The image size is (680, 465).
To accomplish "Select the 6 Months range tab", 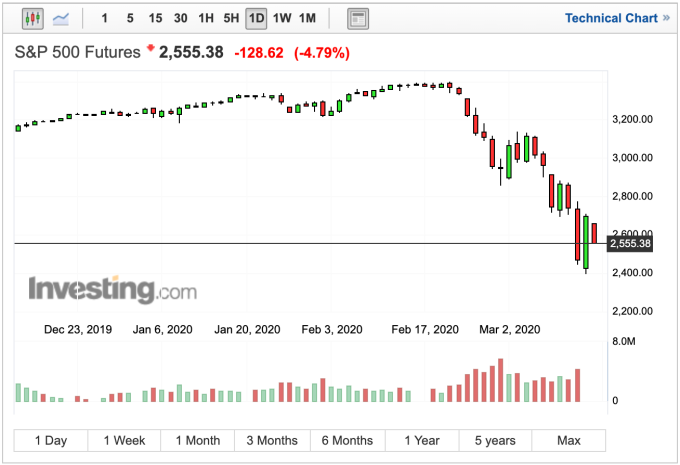I will point(347,441).
